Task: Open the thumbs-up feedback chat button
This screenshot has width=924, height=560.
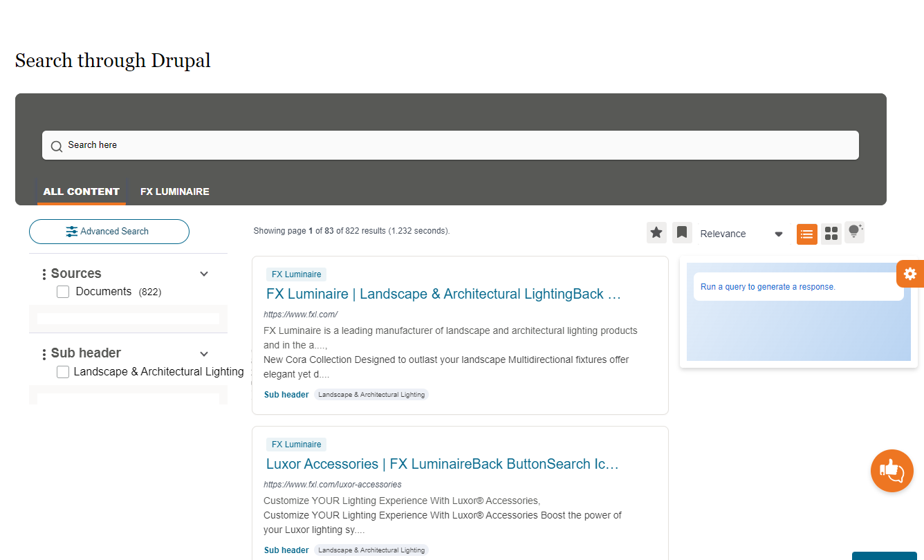Action: [891, 471]
